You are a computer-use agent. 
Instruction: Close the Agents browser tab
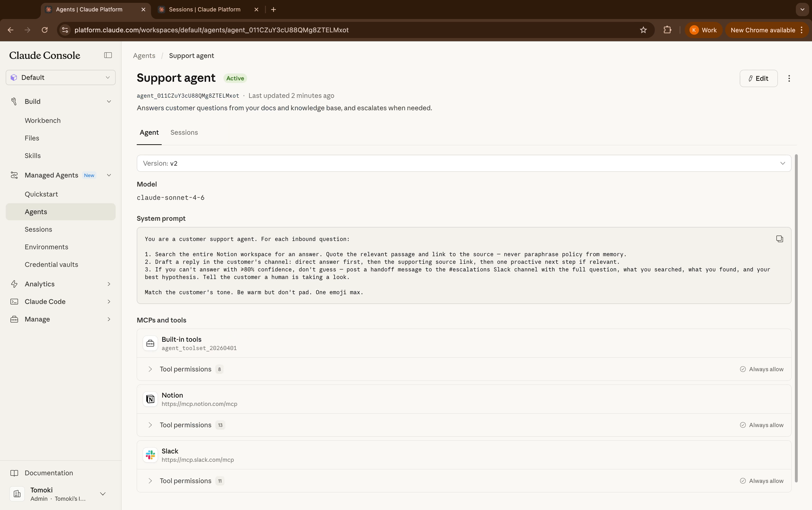coord(144,10)
